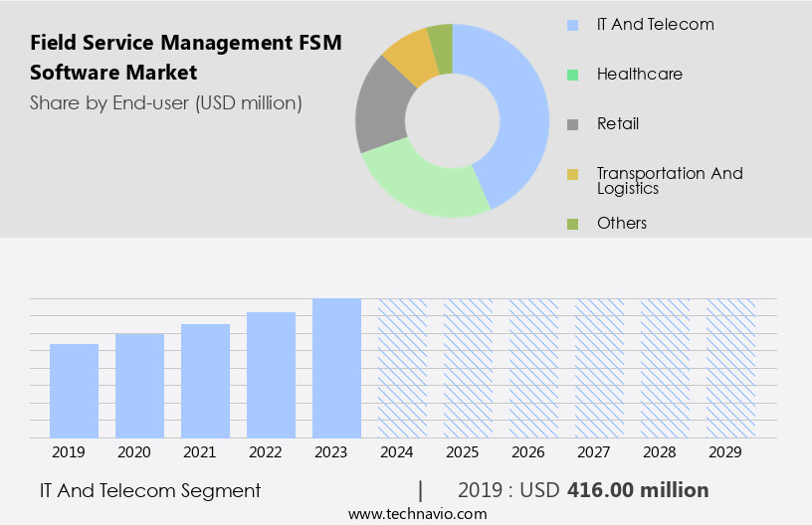Image resolution: width=812 pixels, height=525 pixels.
Task: Toggle the Healthcare legend label
Action: click(x=639, y=75)
